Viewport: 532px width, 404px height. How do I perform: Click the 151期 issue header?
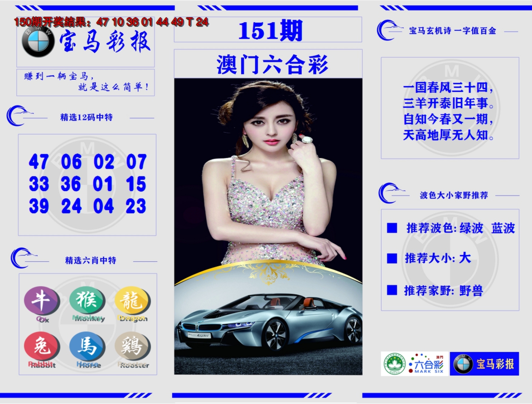270,31
